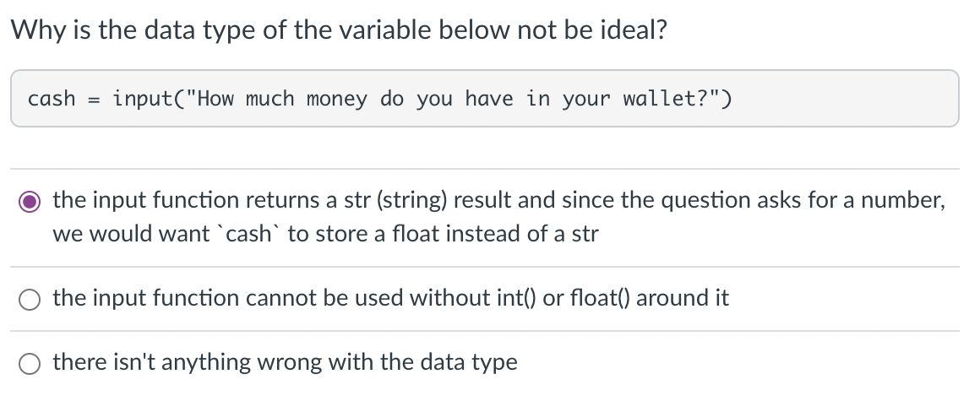Select the "returns a str (string) result" radio button
The image size is (980, 412).
30,202
